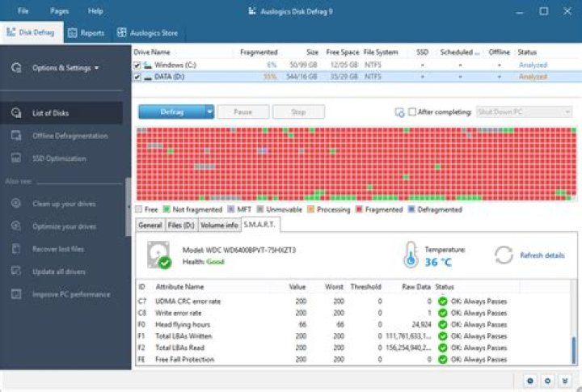Click the S.M.A.R.T. attributes table scrollbar

coord(574,323)
